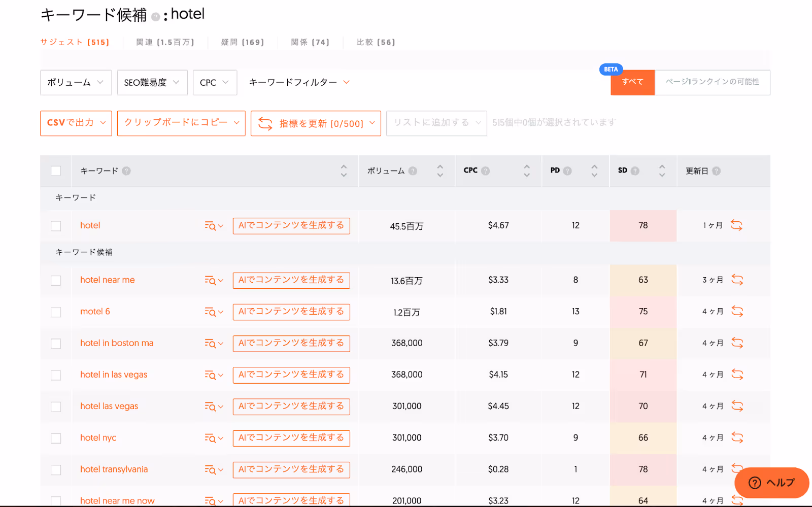Image resolution: width=812 pixels, height=507 pixels.
Task: Open the リストに追加する dropdown
Action: (436, 123)
